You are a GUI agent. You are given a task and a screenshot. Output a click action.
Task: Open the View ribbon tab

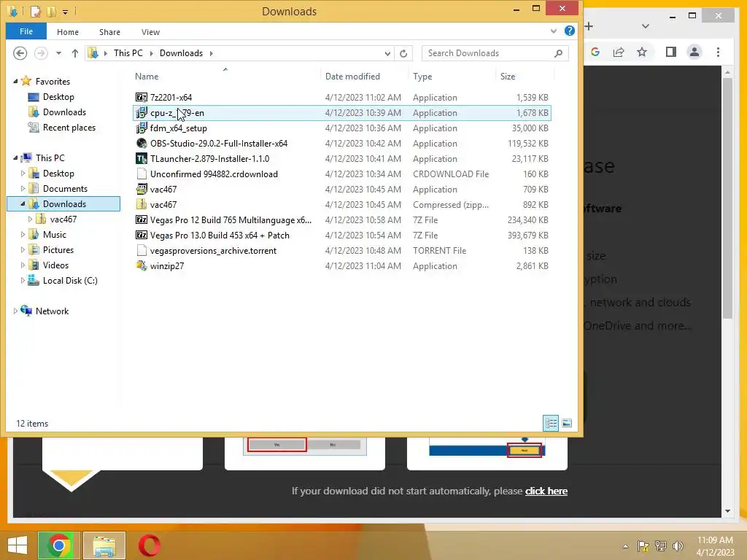click(x=150, y=32)
